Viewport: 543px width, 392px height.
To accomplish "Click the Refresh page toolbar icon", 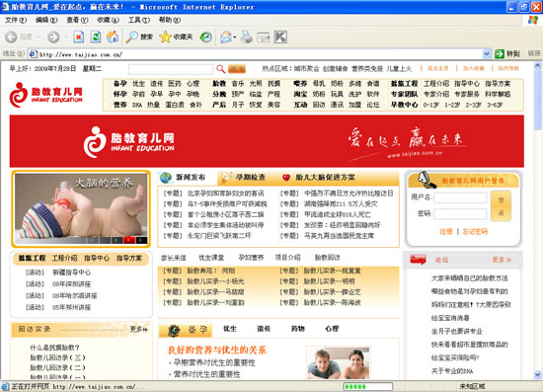I will coord(96,37).
